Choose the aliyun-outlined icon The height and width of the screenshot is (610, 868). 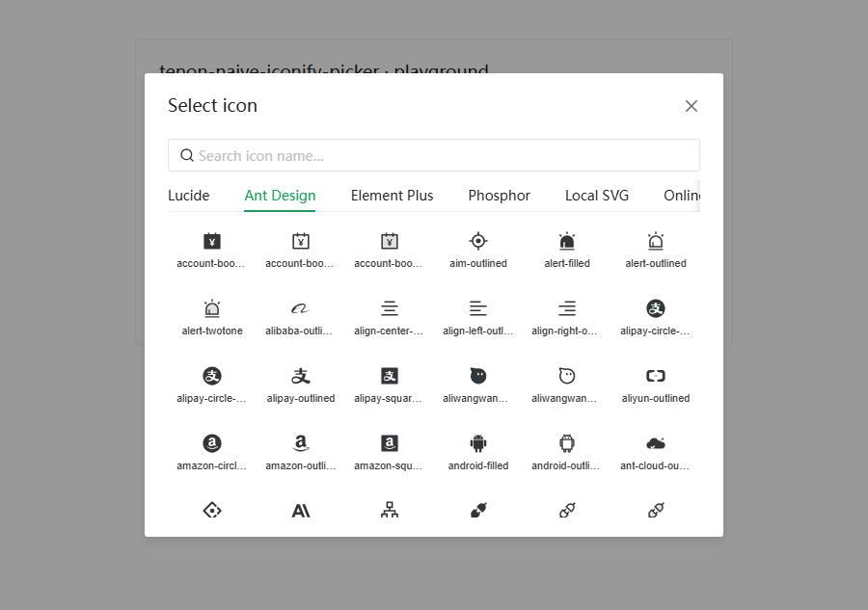[656, 376]
